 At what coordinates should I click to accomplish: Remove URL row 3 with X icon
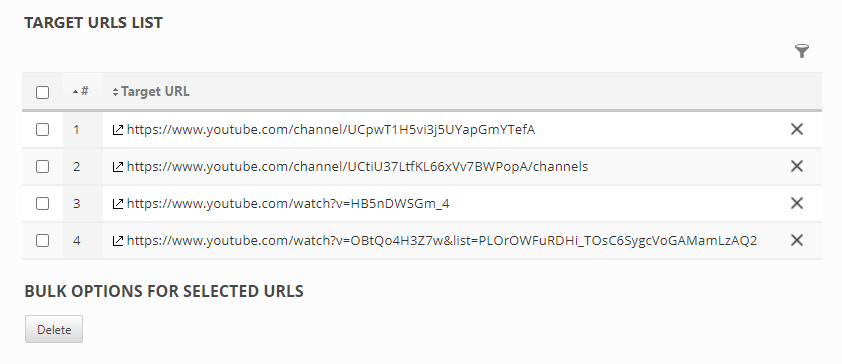tap(797, 203)
